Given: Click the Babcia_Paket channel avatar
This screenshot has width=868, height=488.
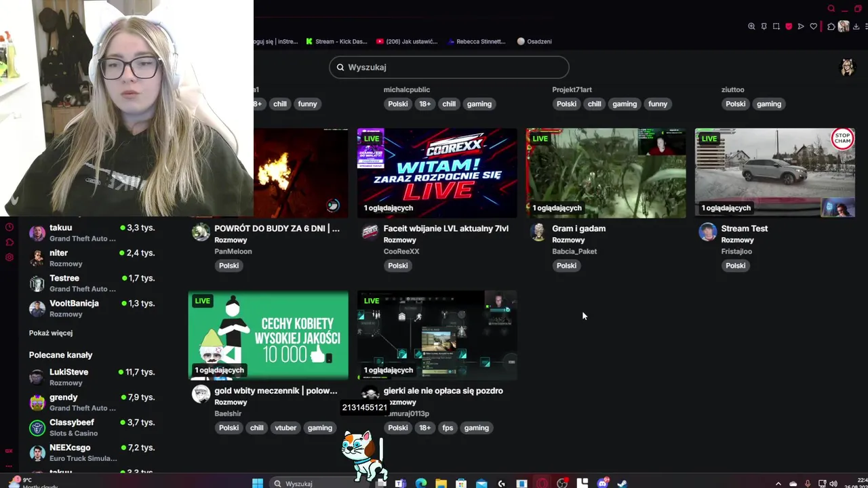Looking at the screenshot, I should pyautogui.click(x=538, y=232).
